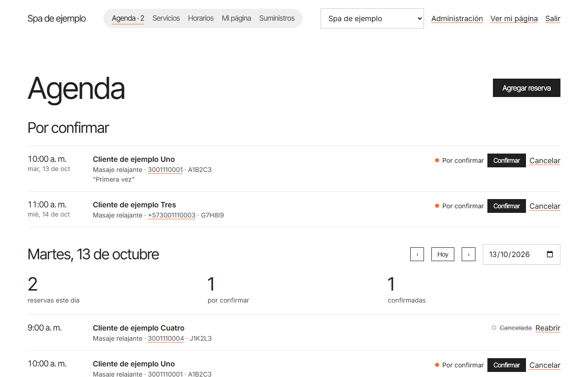Click the Martes, 13 de octubre heading
Viewport: 588px width, 377px height.
click(93, 254)
